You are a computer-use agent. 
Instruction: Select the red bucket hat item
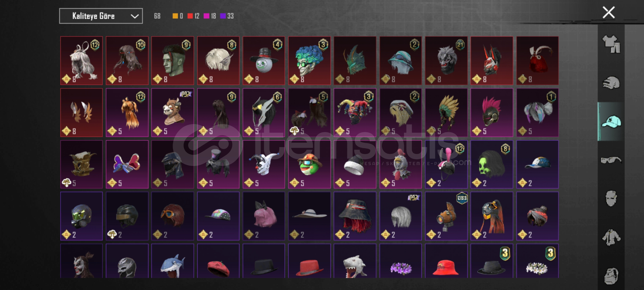[446, 261]
